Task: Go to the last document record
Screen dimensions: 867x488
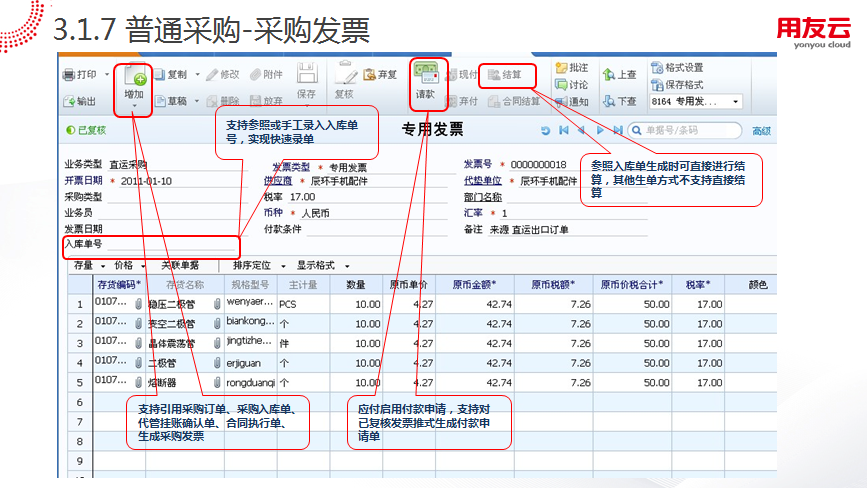Action: coord(618,130)
